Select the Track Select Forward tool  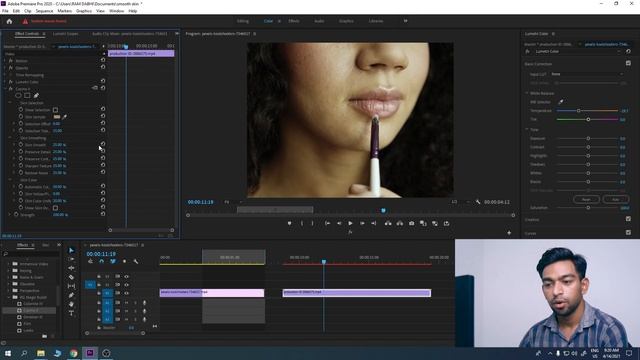coord(71,259)
